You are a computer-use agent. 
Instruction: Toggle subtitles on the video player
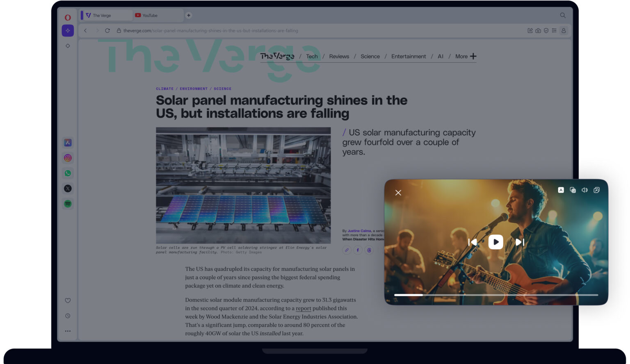(561, 190)
